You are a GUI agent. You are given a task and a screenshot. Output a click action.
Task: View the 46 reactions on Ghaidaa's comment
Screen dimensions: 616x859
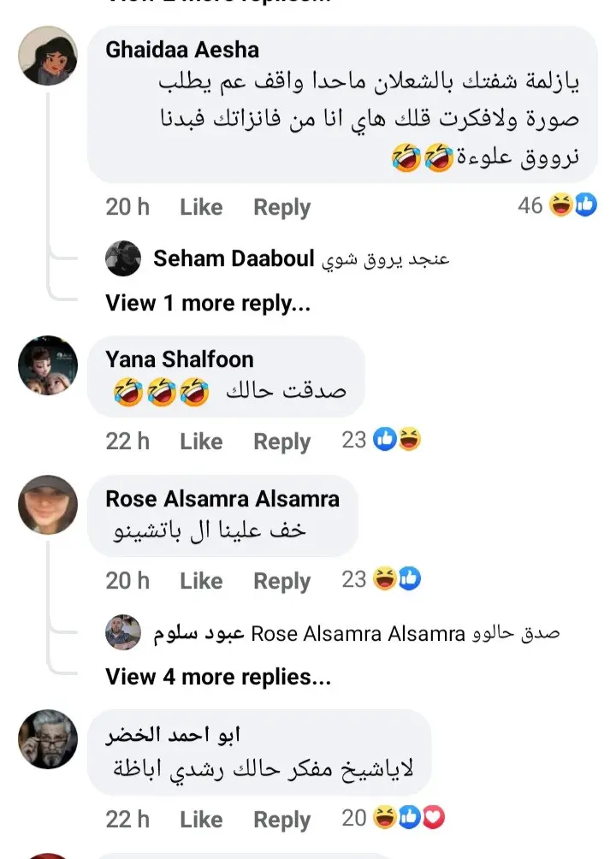point(557,205)
